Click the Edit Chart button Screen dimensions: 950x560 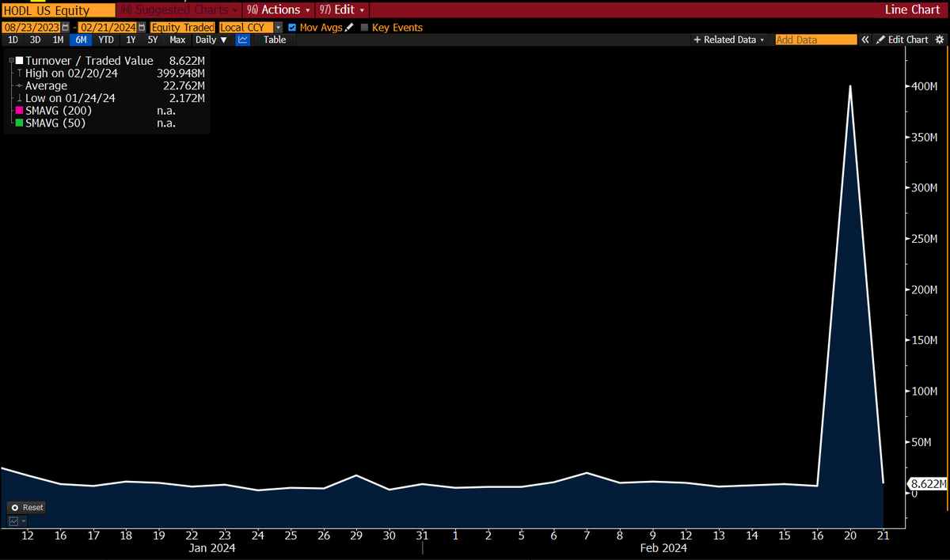click(902, 40)
